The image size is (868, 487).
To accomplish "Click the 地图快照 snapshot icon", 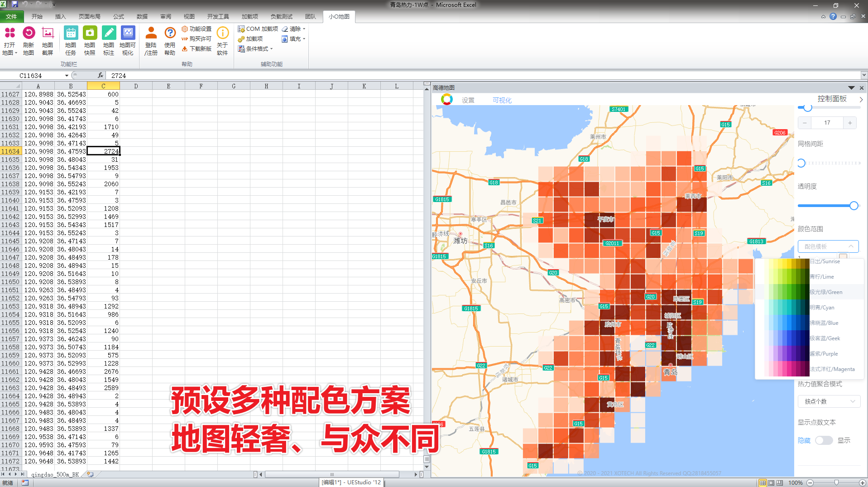I will coord(90,41).
